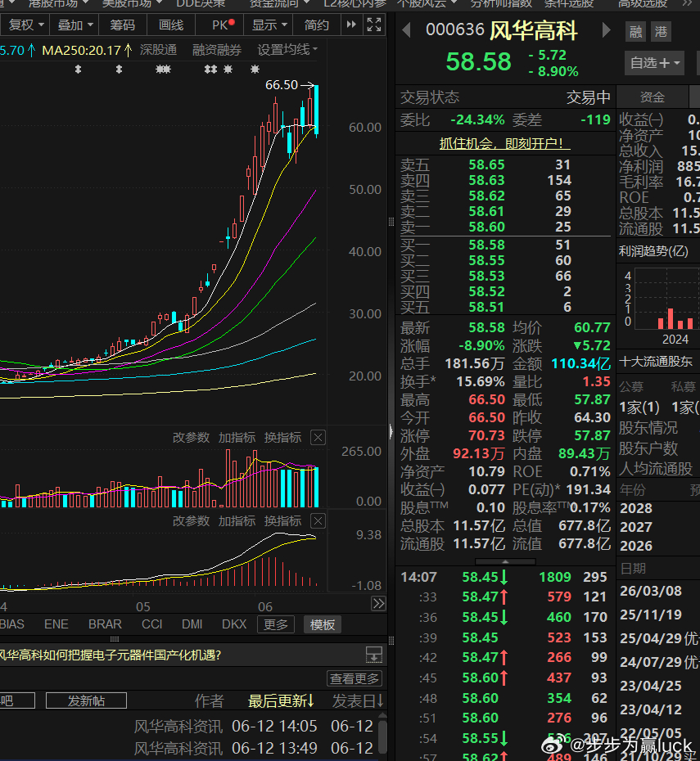The width and height of the screenshot is (700, 761).
Task: Click the timeline forward arrows icon
Action: click(378, 604)
